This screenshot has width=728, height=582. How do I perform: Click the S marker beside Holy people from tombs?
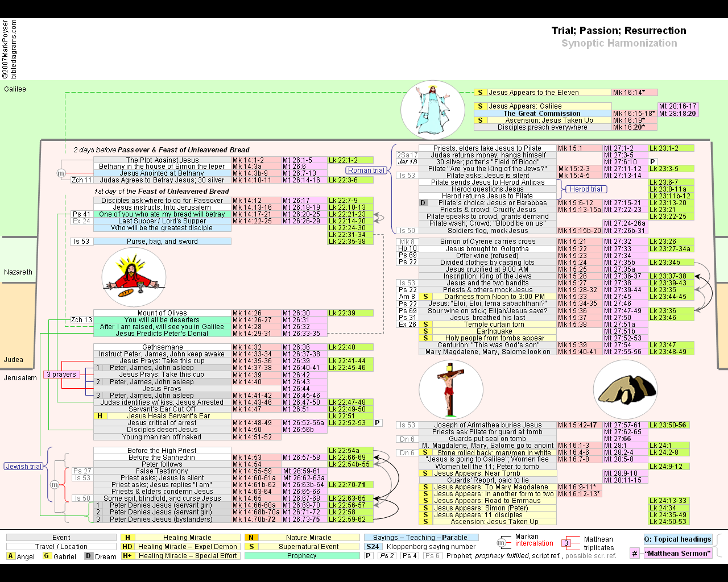[x=425, y=338]
